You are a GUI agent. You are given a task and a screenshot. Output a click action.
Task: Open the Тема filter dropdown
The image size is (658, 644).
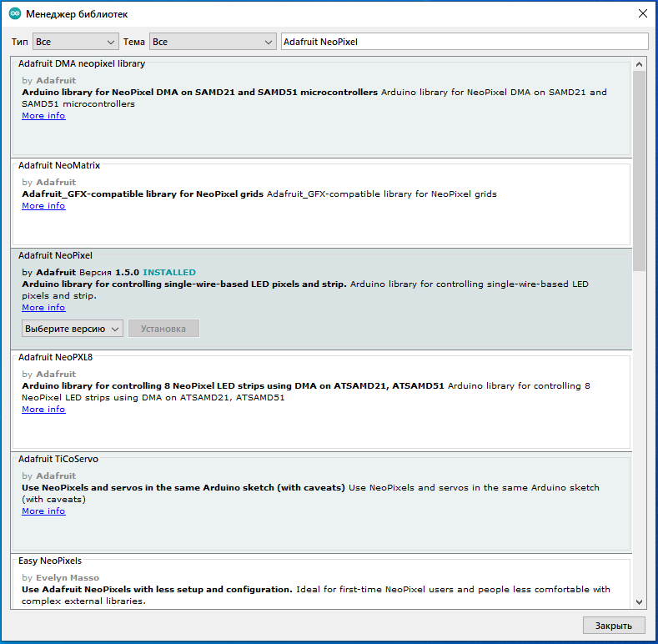[x=213, y=42]
